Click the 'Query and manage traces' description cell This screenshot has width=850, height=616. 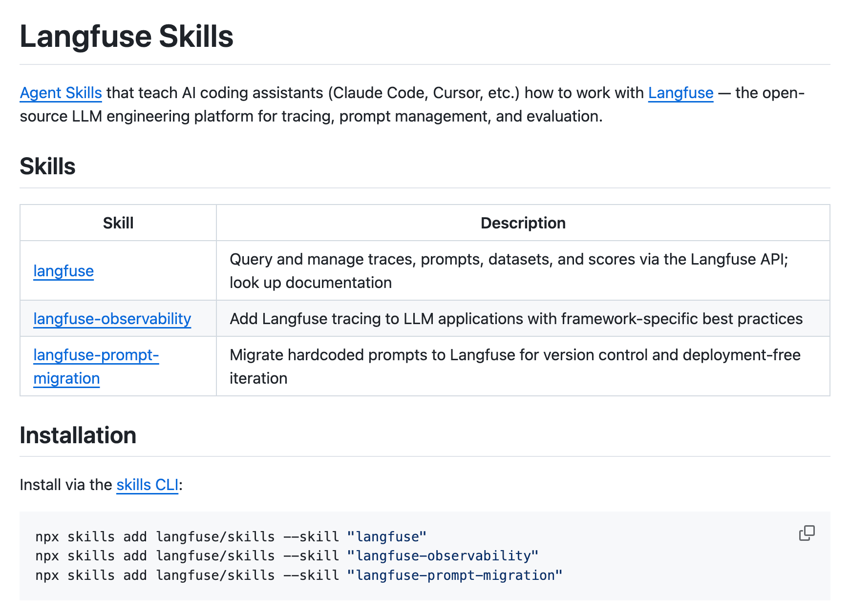[x=508, y=271]
